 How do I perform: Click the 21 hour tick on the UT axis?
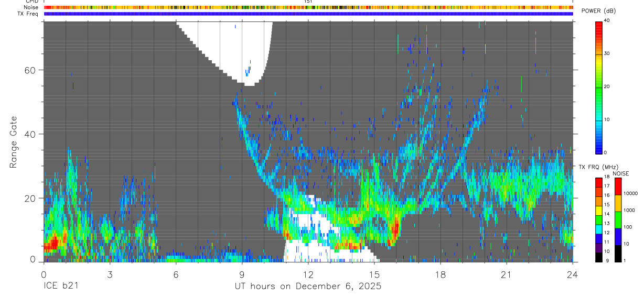point(507,274)
